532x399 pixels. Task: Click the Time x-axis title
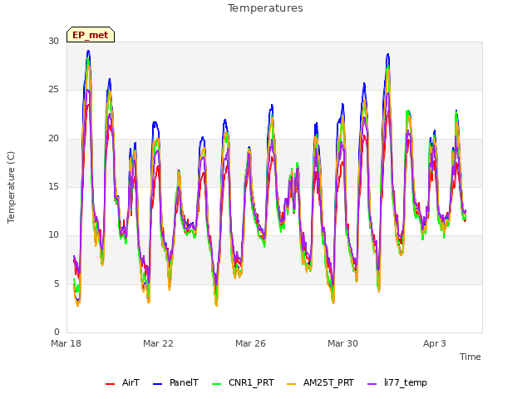click(x=470, y=357)
